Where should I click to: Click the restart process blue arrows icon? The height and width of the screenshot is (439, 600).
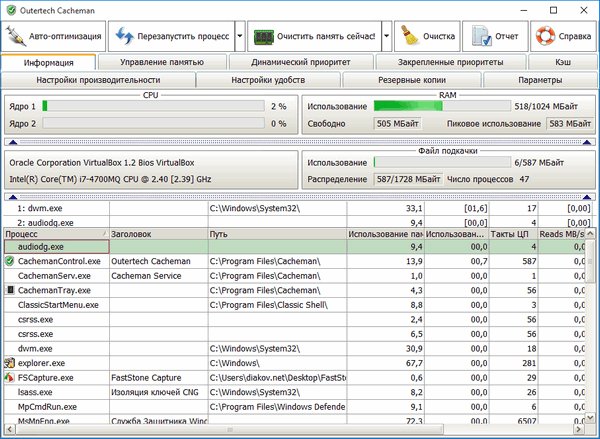(x=125, y=36)
